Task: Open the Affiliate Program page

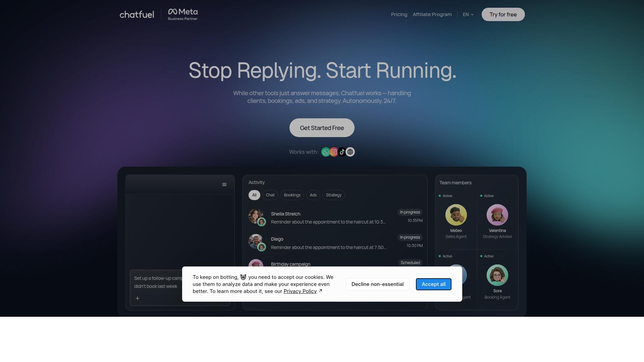Action: pyautogui.click(x=432, y=14)
